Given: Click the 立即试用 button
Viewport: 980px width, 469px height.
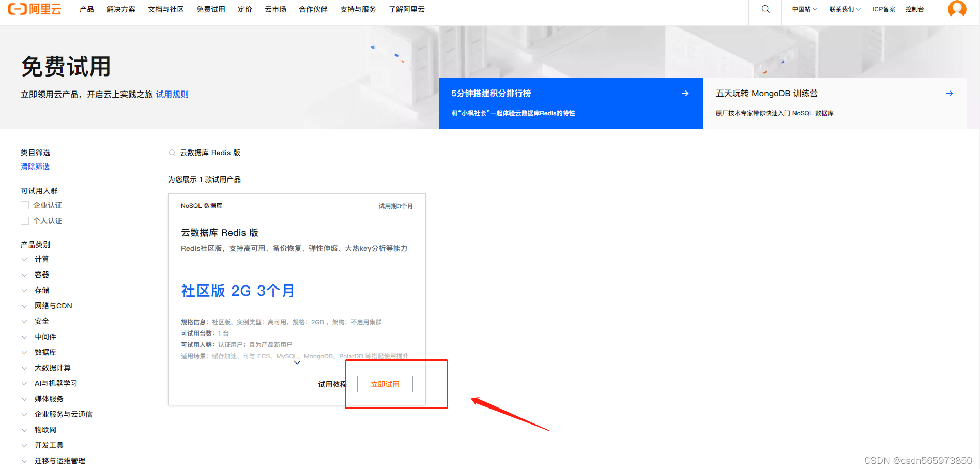Looking at the screenshot, I should 385,384.
